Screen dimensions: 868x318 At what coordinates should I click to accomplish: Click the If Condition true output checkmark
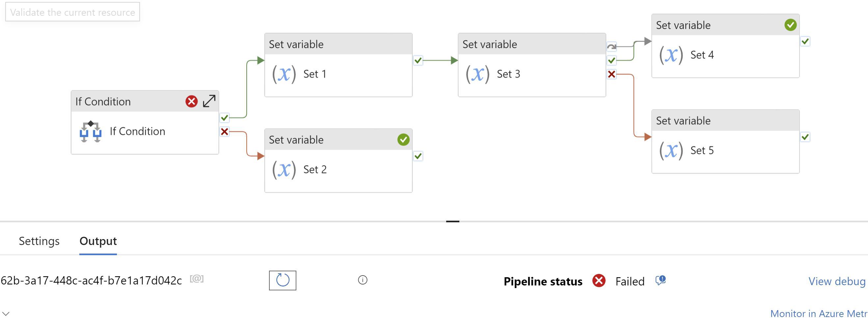click(225, 118)
